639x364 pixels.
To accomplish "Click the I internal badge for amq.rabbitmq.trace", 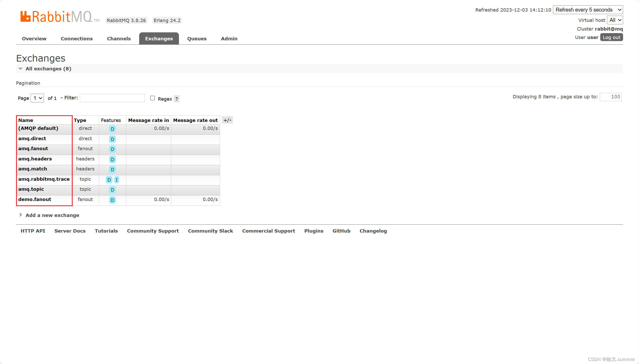I will (x=117, y=180).
